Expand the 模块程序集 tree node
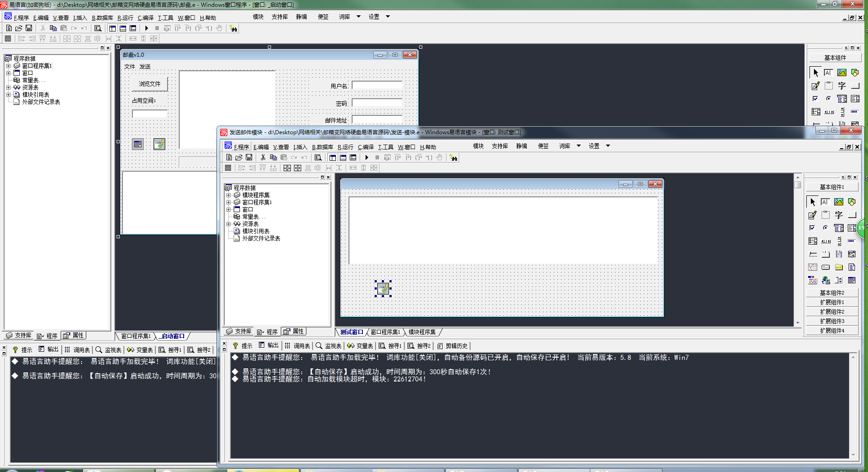Image resolution: width=868 pixels, height=472 pixels. 228,195
